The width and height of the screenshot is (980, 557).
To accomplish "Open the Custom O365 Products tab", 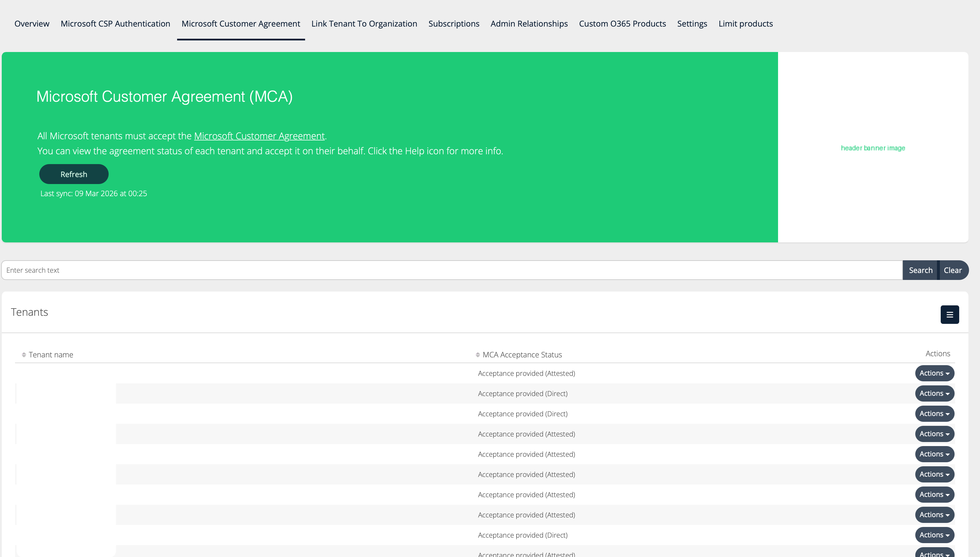I will 622,24.
